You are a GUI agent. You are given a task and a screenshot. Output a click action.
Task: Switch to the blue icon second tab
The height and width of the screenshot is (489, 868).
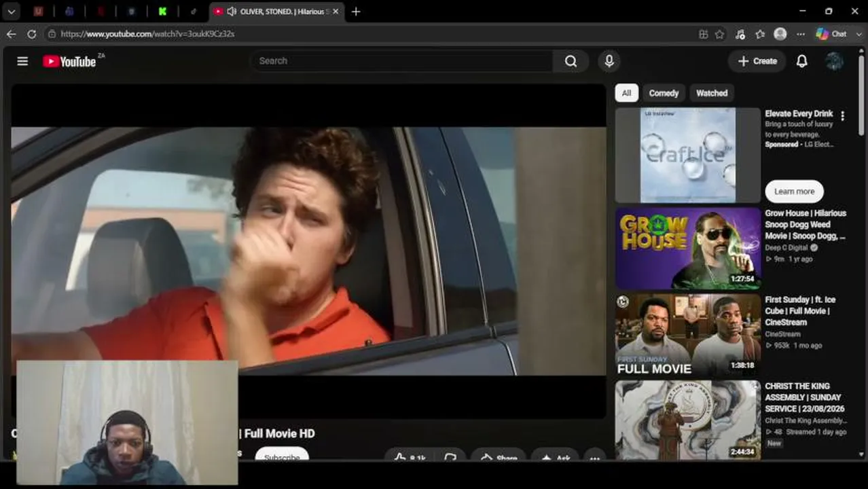pyautogui.click(x=69, y=12)
